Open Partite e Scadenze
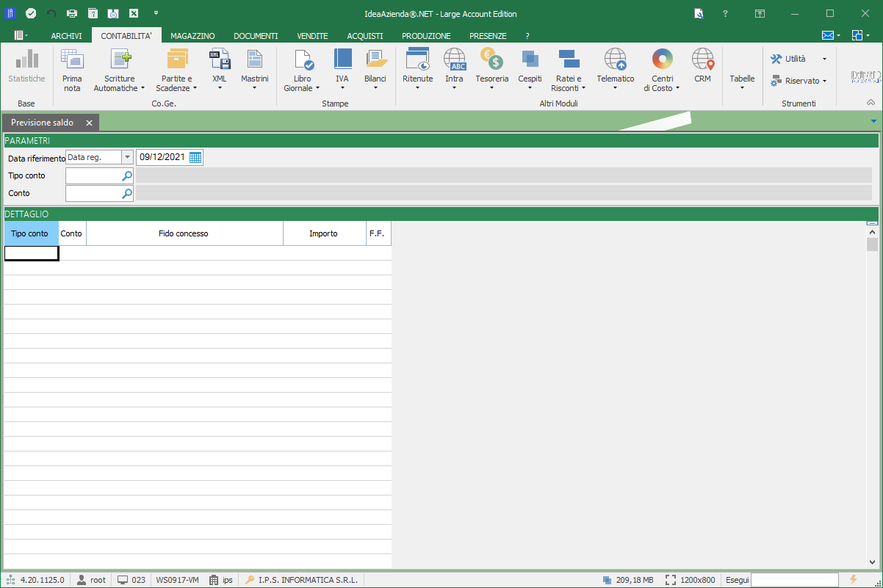Viewport: 883px width, 588px height. pyautogui.click(x=177, y=70)
